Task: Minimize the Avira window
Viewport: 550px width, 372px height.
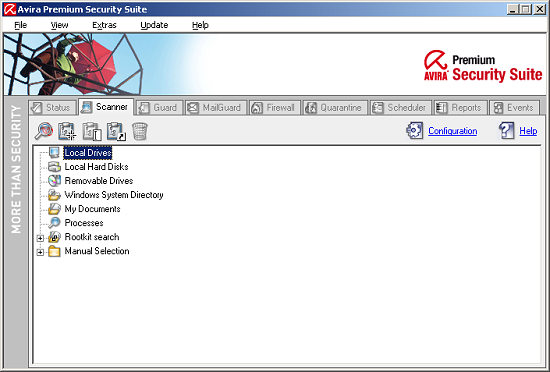Action: 512,9
